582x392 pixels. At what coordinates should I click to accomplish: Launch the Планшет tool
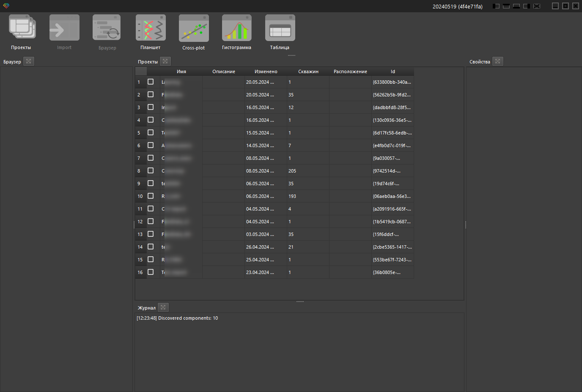[151, 28]
